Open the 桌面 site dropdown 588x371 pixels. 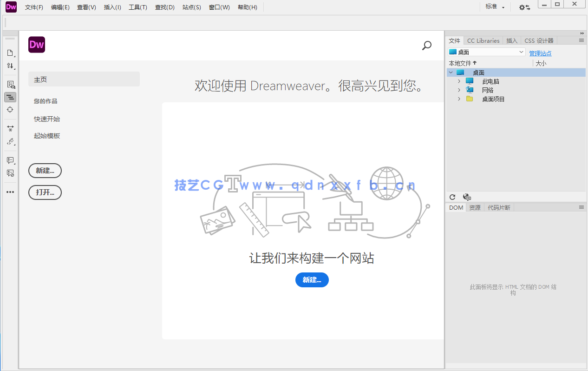tap(521, 52)
